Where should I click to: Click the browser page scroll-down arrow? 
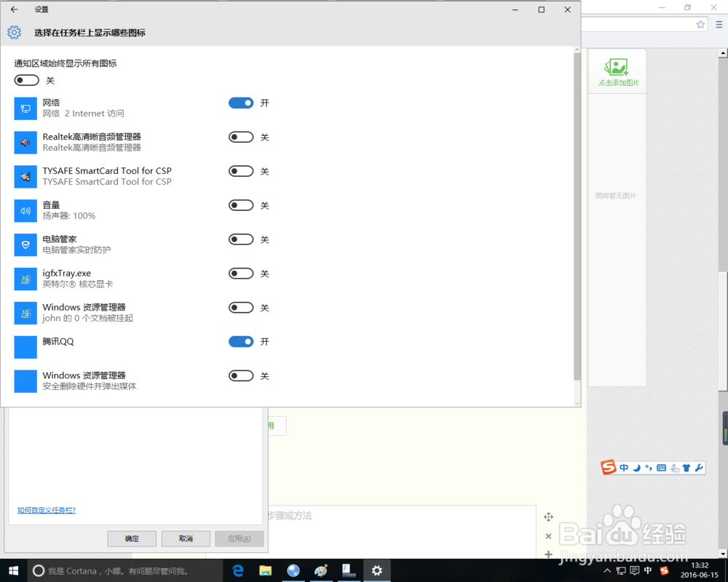coord(723,553)
